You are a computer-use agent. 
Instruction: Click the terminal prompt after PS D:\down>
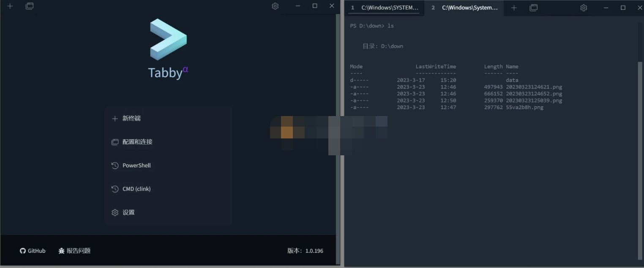point(397,25)
